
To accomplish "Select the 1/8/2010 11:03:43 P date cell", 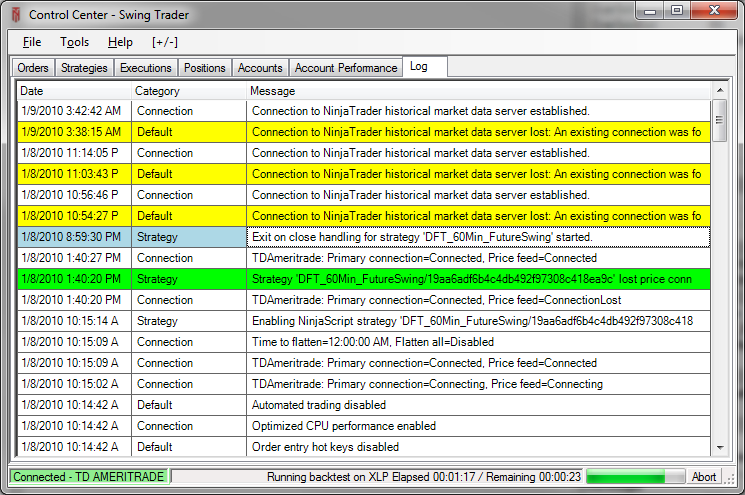I will (x=74, y=174).
